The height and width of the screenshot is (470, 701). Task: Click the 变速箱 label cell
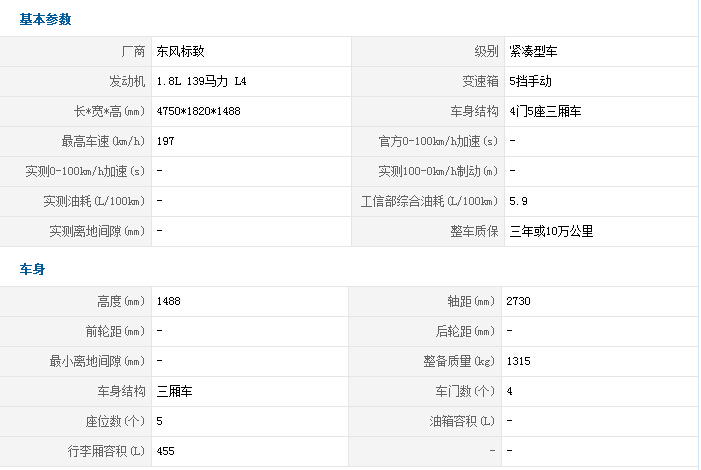[x=480, y=81]
